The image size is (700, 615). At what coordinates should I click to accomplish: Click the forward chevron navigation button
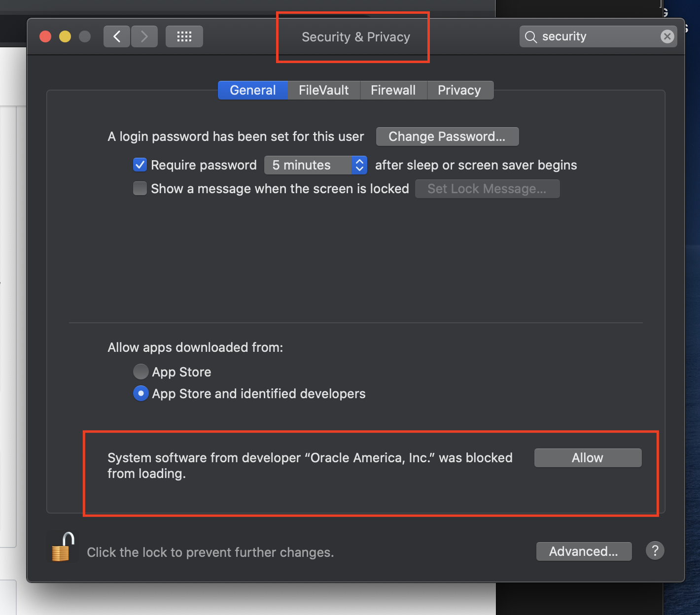(144, 36)
